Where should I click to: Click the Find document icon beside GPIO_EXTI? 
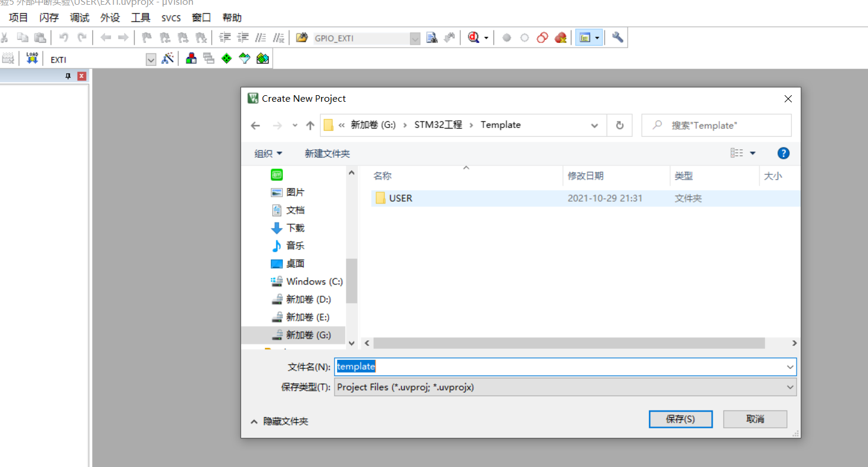pos(432,37)
